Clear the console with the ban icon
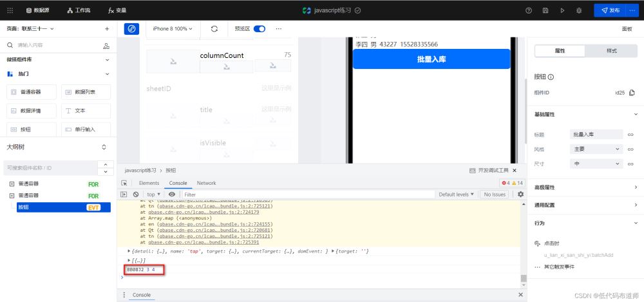644x302 pixels. [x=136, y=194]
